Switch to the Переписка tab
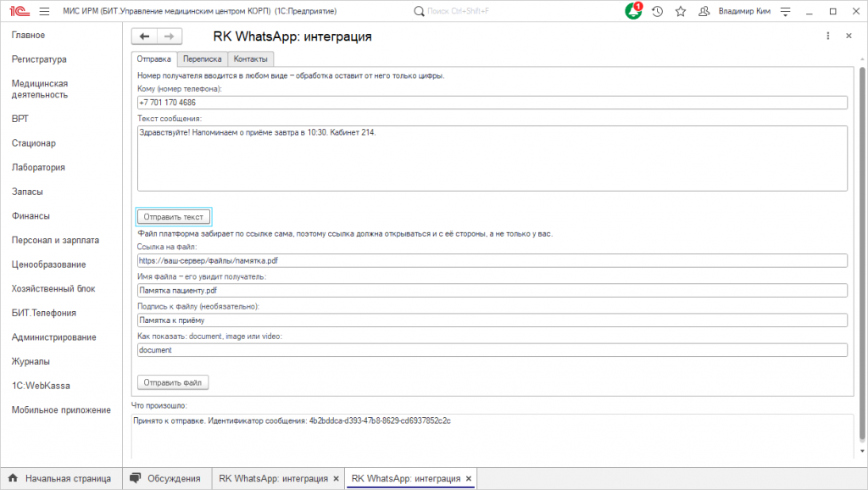The width and height of the screenshot is (868, 490). (202, 58)
